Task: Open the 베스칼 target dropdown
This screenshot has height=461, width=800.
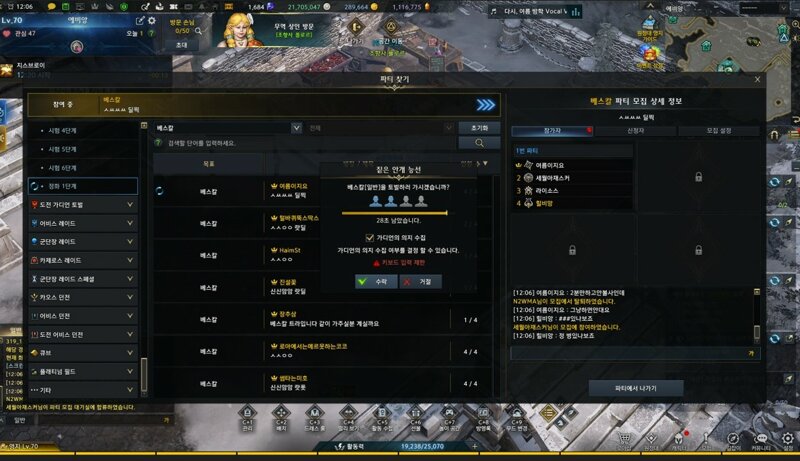Action: [228, 127]
